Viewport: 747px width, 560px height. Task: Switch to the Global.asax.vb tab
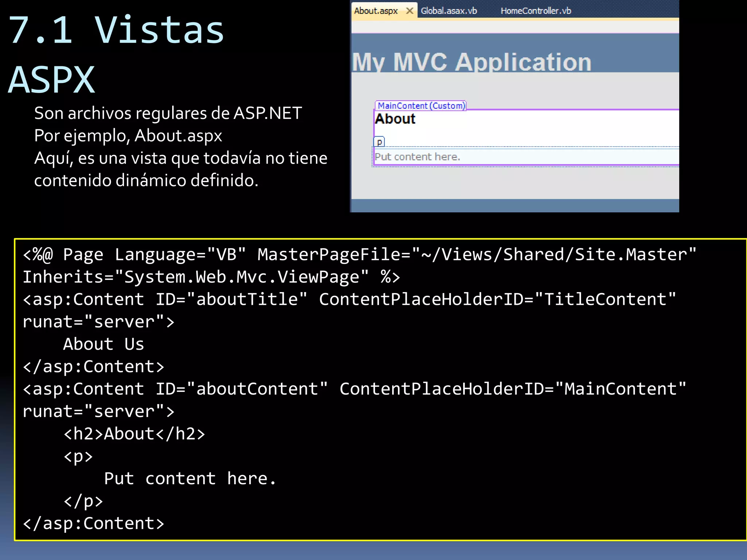(449, 11)
